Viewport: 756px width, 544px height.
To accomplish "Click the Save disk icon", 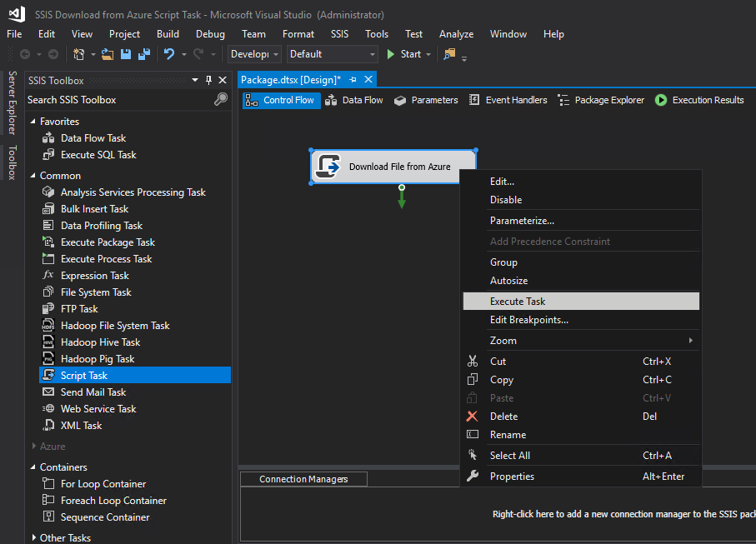I will coord(125,54).
